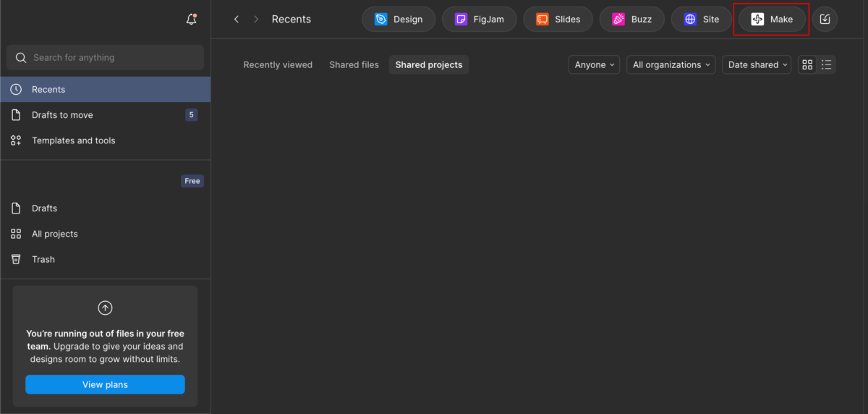Open Drafts to move in sidebar
This screenshot has width=868, height=414.
tap(62, 115)
